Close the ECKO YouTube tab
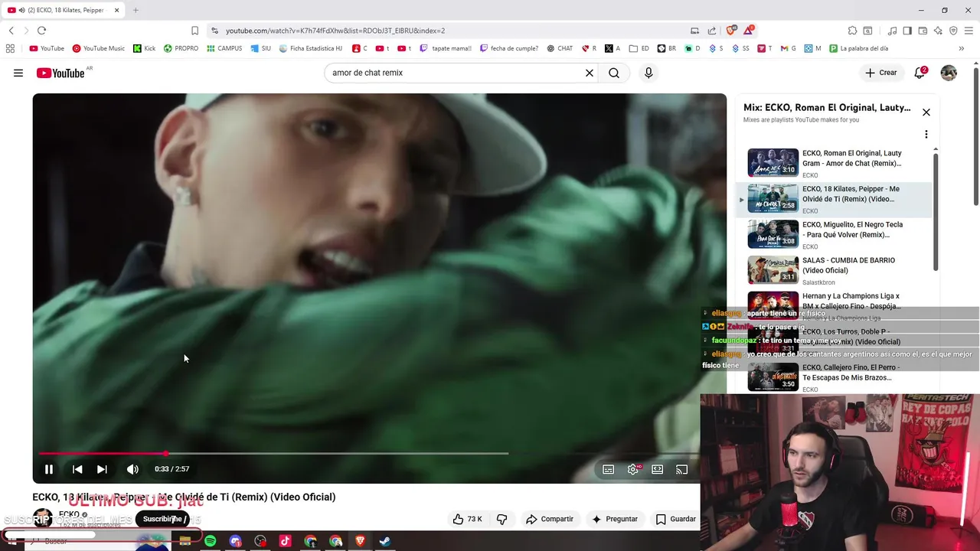 116,10
